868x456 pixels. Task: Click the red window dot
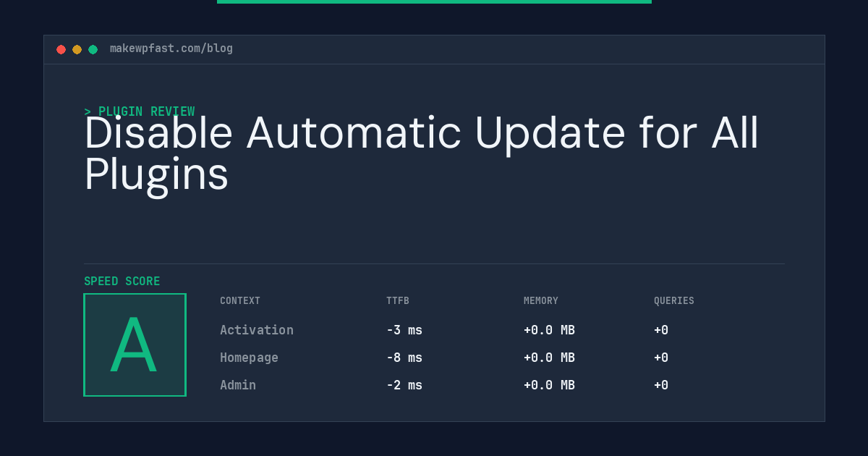pyautogui.click(x=61, y=49)
